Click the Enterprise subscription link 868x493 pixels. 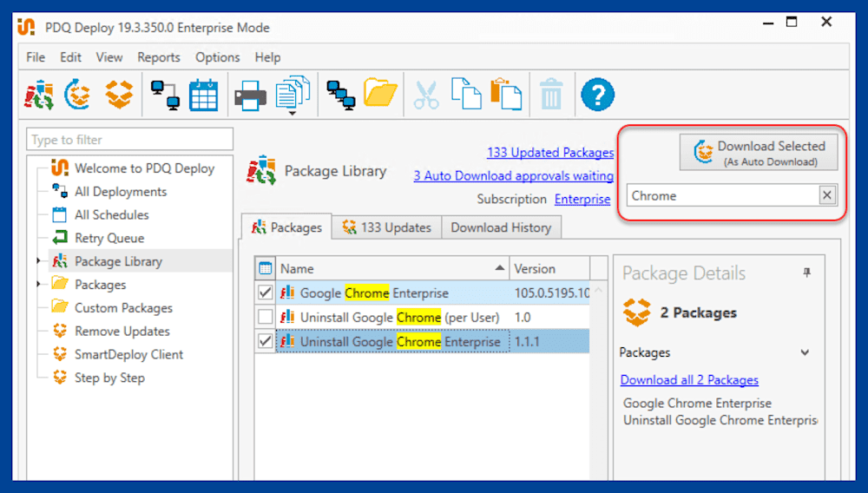coord(582,199)
